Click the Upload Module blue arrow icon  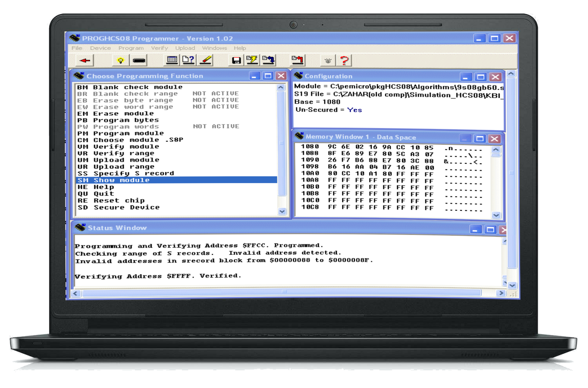pyautogui.click(x=268, y=60)
